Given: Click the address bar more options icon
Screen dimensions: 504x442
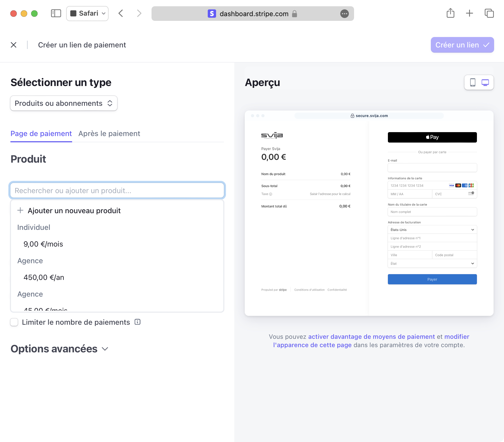Looking at the screenshot, I should click(x=344, y=14).
